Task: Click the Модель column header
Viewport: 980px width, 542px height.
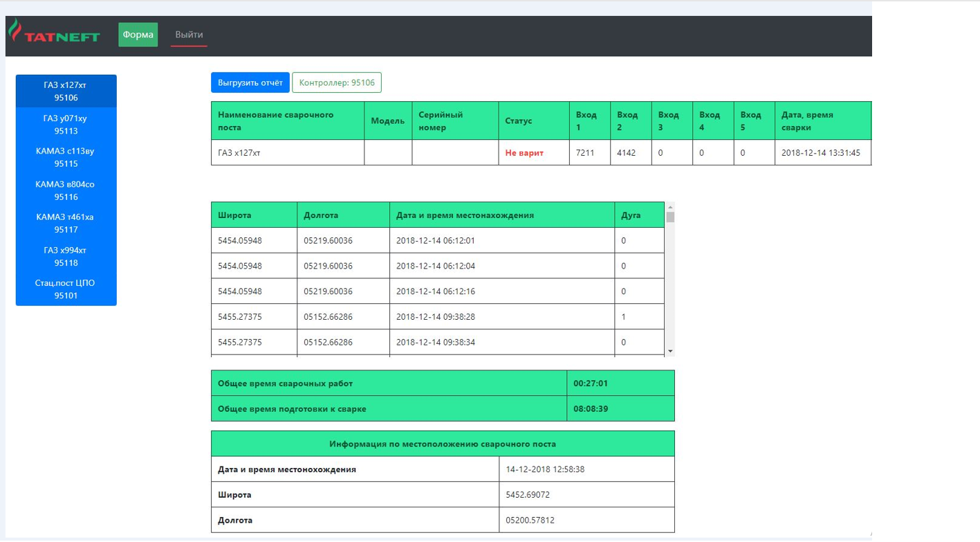Action: point(388,121)
